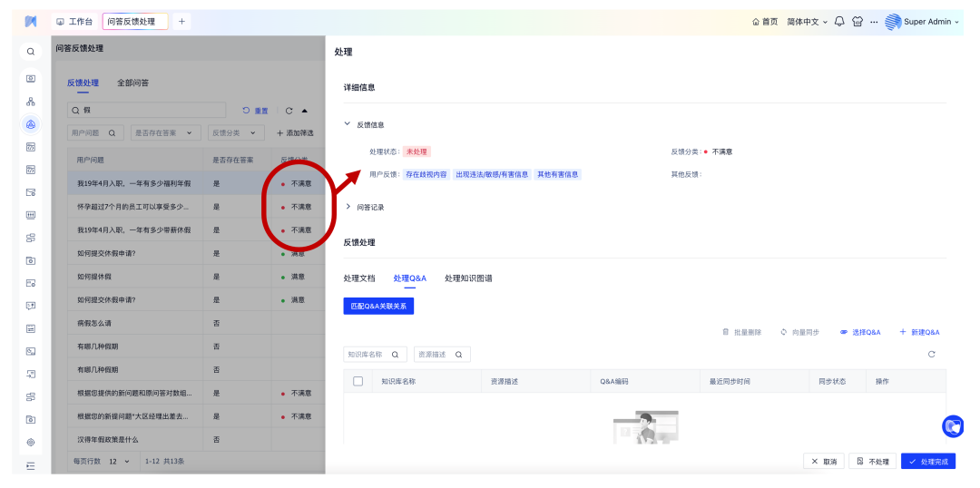Screen dimensions: 980x488
Task: Click the floating assistant chat icon
Action: point(952,425)
